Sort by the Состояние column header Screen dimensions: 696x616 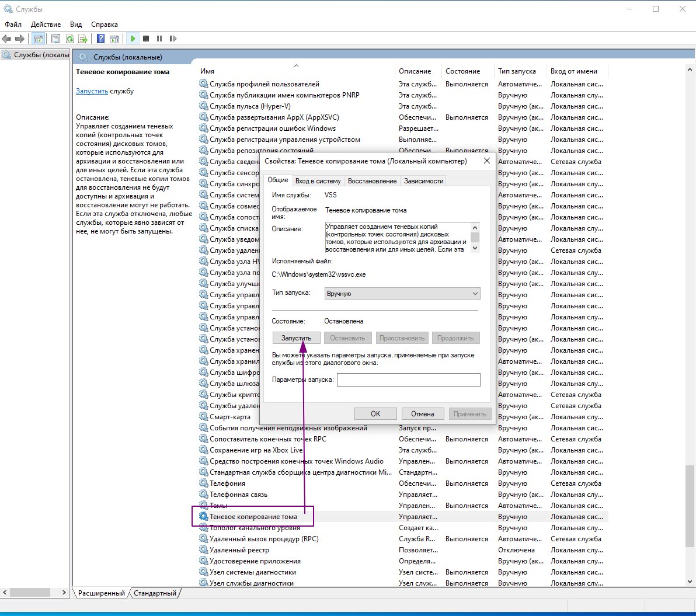click(x=468, y=71)
